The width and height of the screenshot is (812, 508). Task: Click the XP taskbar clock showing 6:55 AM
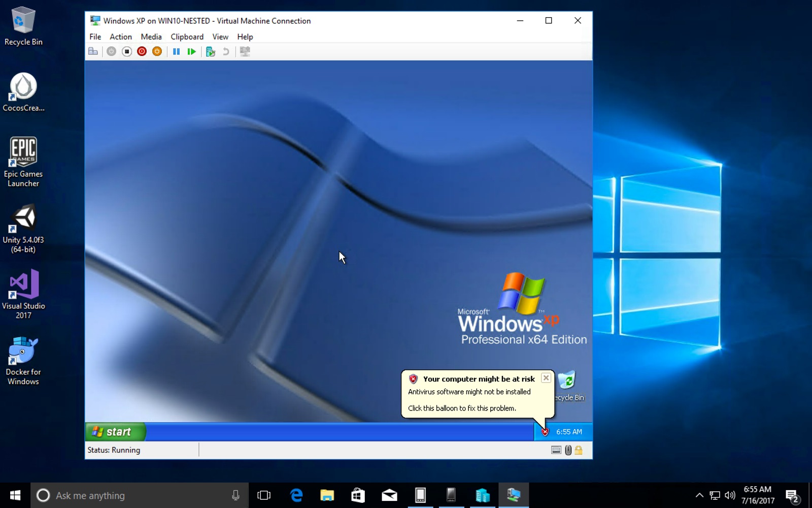(x=569, y=432)
